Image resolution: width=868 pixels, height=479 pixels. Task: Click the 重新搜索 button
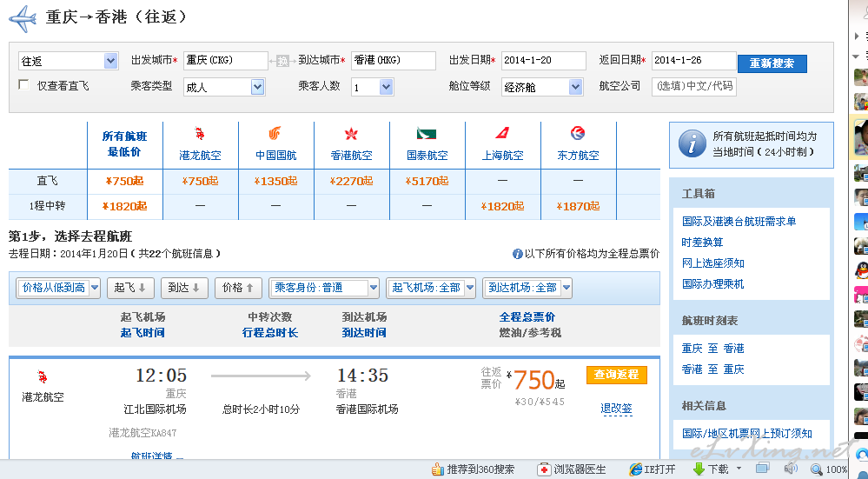click(772, 63)
